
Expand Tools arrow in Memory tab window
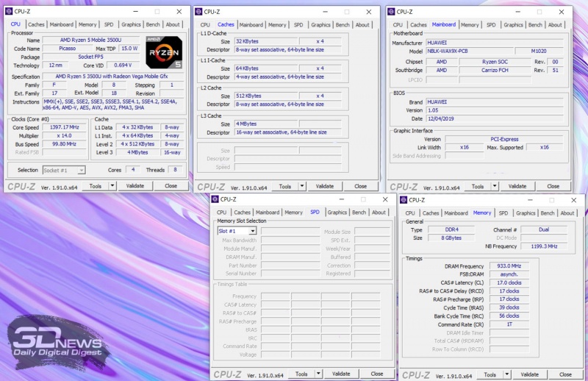507,374
